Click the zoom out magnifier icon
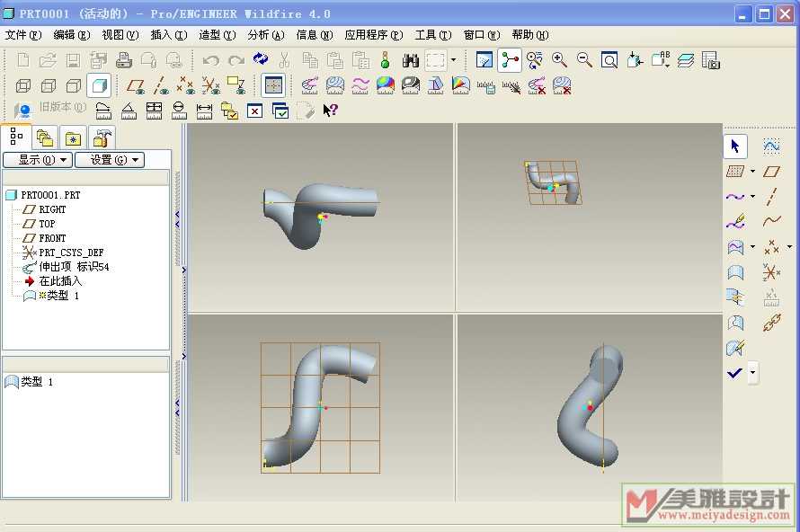This screenshot has width=800, height=532. 584,60
